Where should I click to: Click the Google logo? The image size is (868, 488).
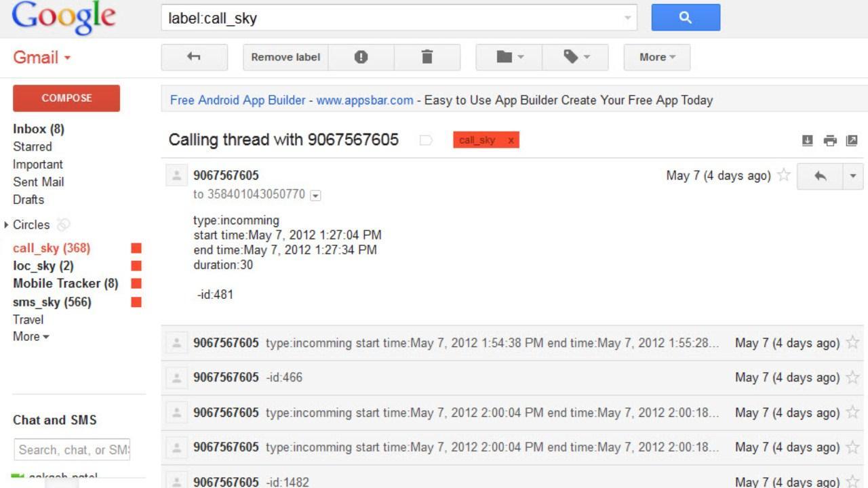tap(64, 18)
